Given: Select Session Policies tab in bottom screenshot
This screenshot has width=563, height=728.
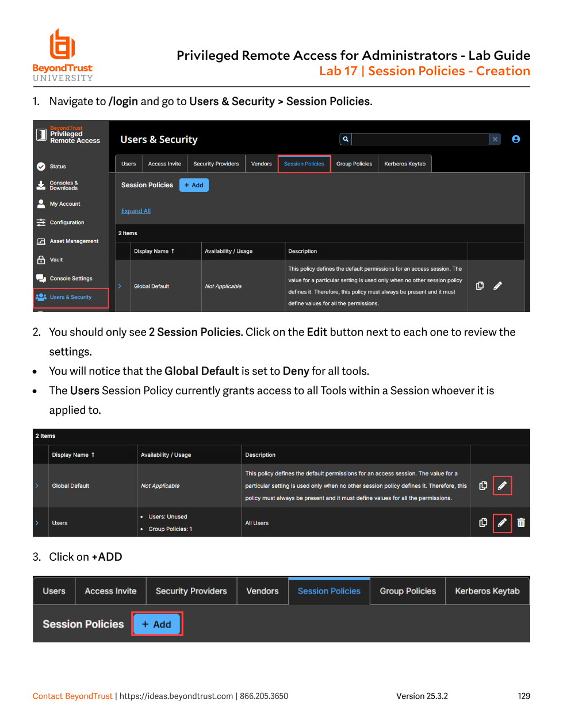Looking at the screenshot, I should tap(329, 591).
